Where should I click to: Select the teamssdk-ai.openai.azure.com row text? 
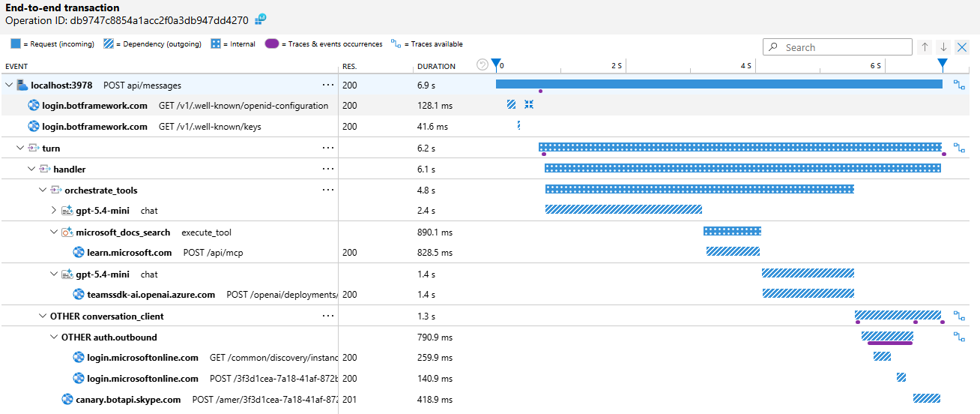151,295
